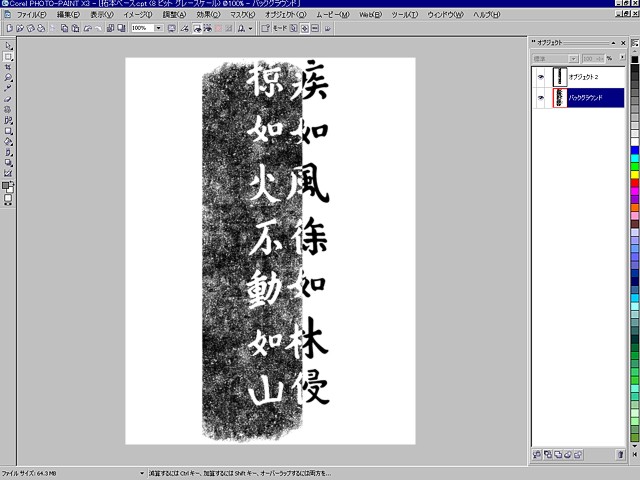Open the merge mode 標準 dropdown

573,59
